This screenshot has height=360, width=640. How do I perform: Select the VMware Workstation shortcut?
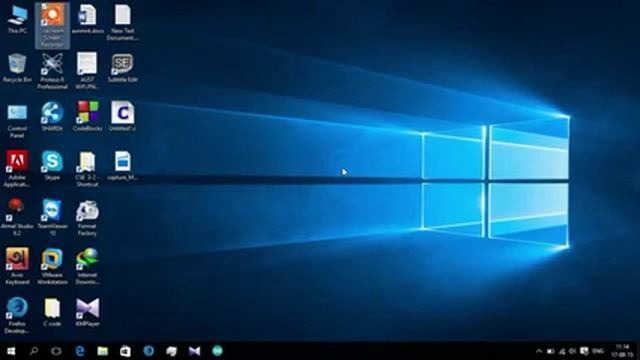52,267
